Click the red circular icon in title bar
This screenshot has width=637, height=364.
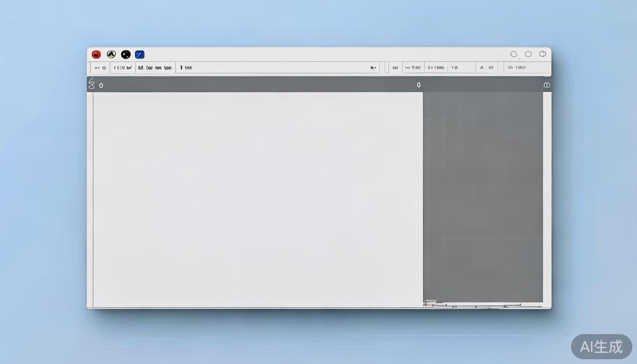pos(96,55)
